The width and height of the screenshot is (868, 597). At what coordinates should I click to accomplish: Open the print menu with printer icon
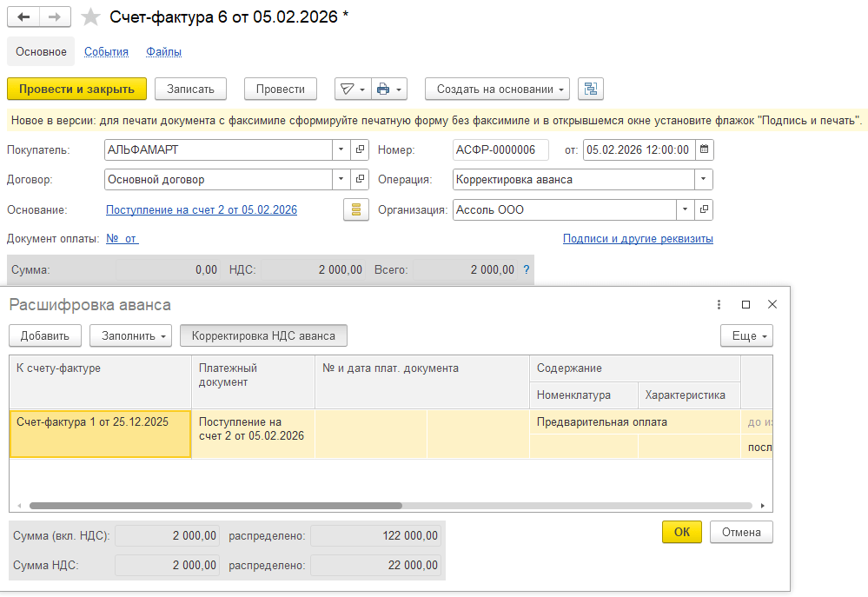coord(388,89)
